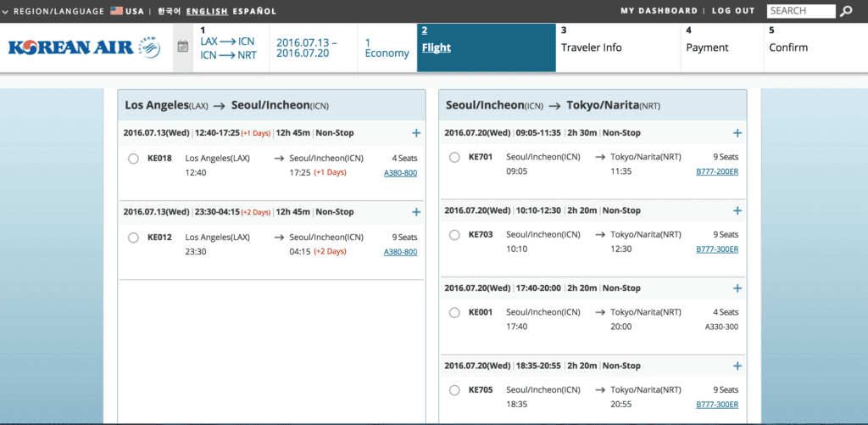Select the step 2 Flight tab

(x=486, y=48)
